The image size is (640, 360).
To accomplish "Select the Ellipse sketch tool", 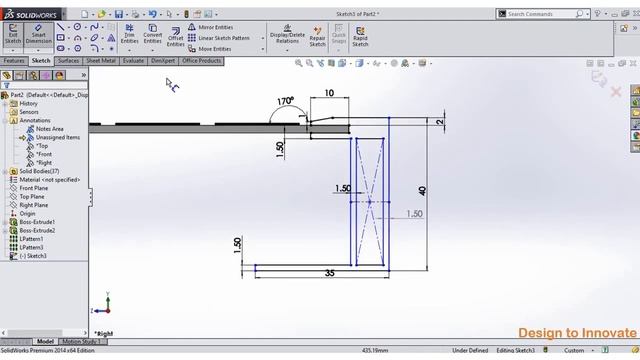I will (94, 38).
